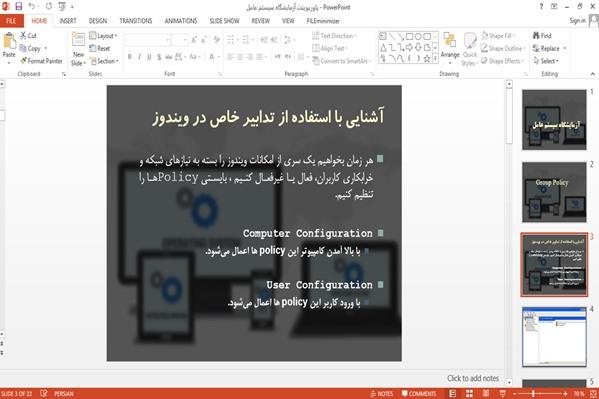
Task: Open the Select menu in Editing
Action: point(547,61)
